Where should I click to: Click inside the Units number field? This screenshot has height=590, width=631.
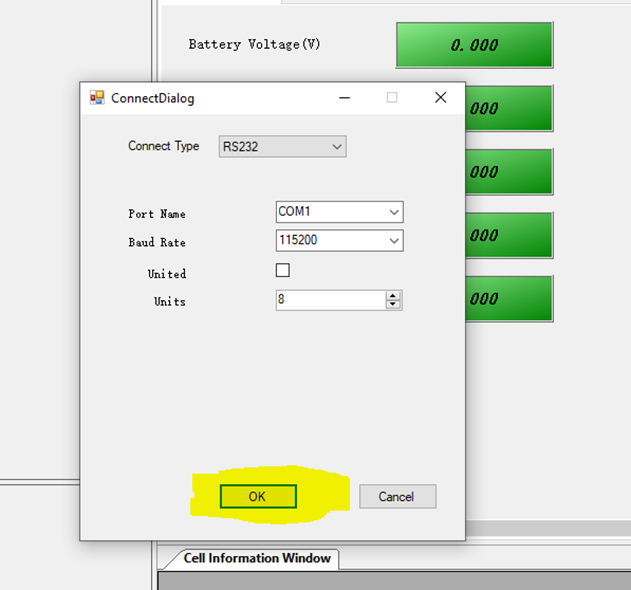click(330, 300)
